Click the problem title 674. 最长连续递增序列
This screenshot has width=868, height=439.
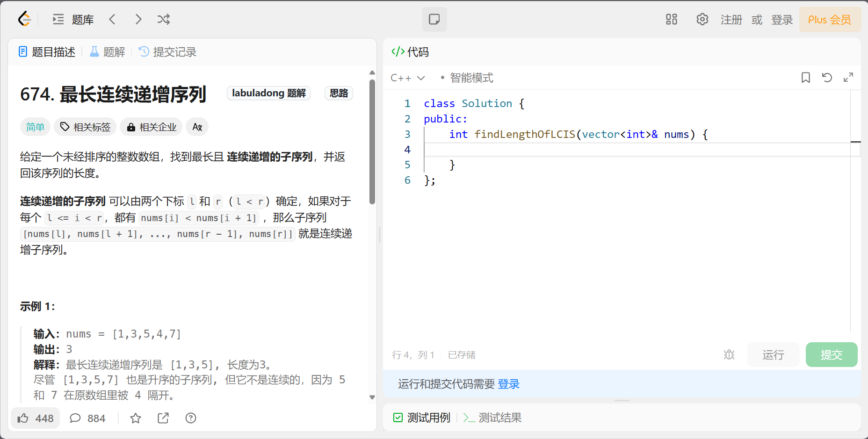tap(113, 94)
